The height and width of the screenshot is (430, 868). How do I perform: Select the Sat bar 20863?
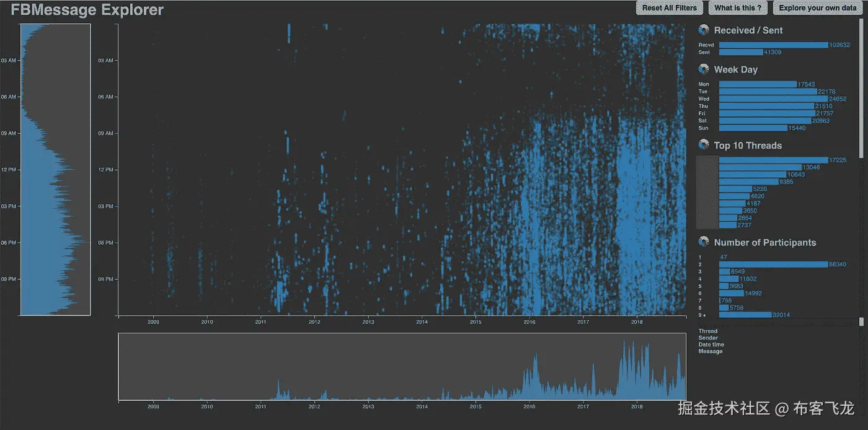pyautogui.click(x=765, y=121)
